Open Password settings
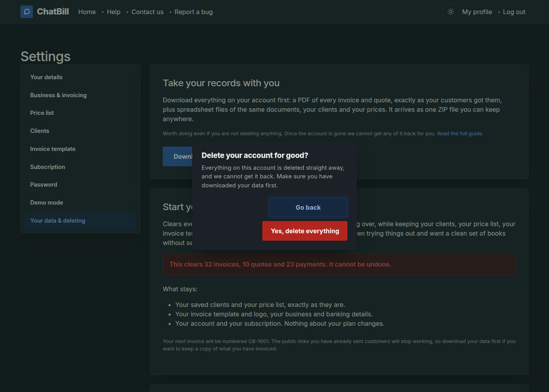This screenshot has height=392, width=549. coord(80,185)
